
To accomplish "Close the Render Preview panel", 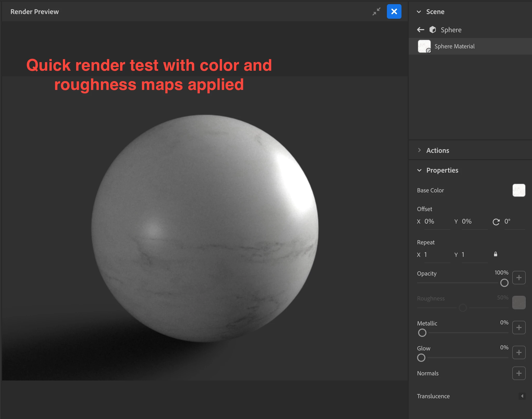I will coord(394,11).
